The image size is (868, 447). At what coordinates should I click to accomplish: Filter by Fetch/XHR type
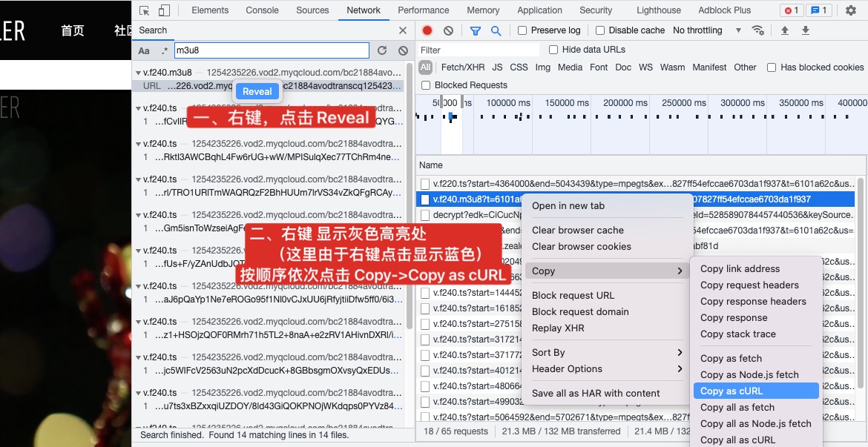click(x=462, y=67)
